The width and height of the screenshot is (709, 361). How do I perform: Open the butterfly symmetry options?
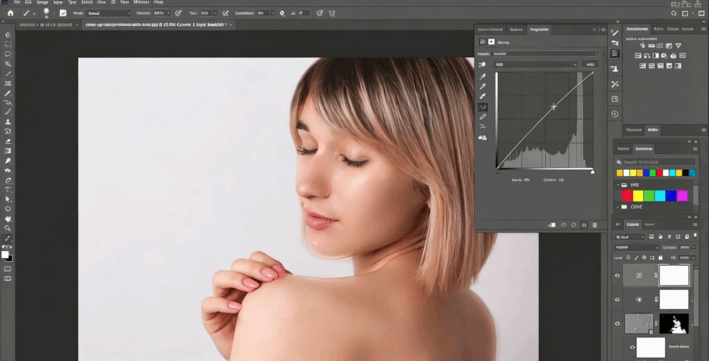[332, 14]
